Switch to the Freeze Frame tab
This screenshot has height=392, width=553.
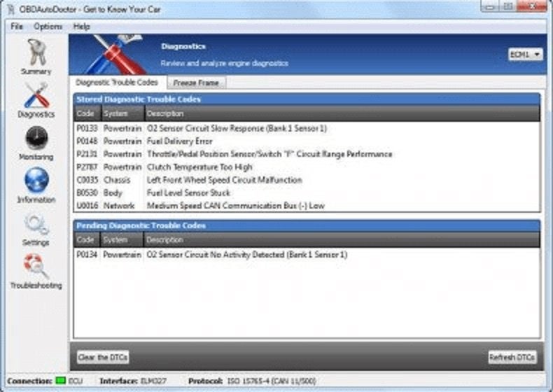click(196, 83)
